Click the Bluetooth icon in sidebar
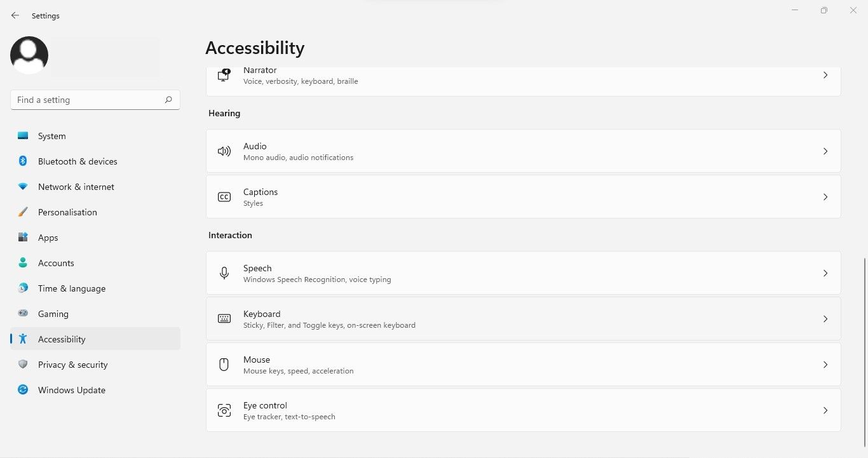The height and width of the screenshot is (458, 868). (x=23, y=161)
